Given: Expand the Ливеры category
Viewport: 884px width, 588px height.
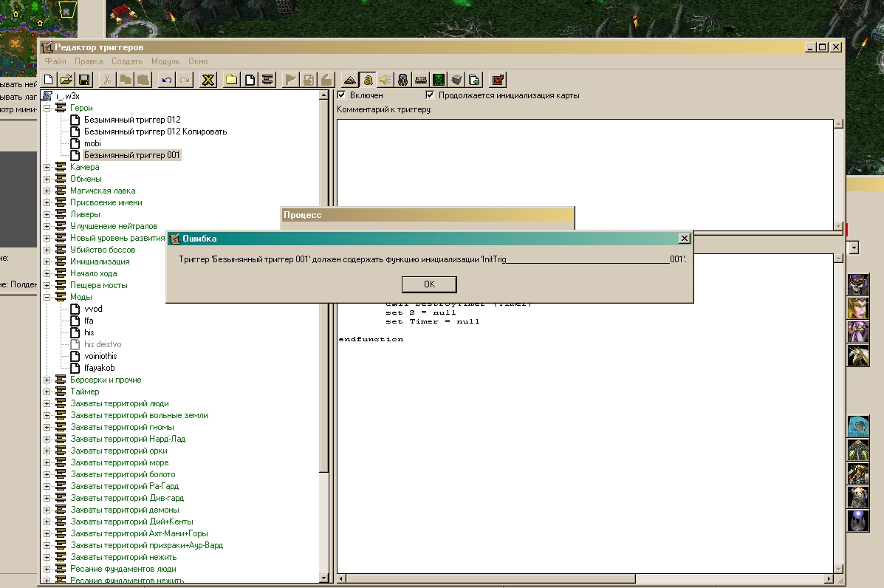Looking at the screenshot, I should click(47, 214).
